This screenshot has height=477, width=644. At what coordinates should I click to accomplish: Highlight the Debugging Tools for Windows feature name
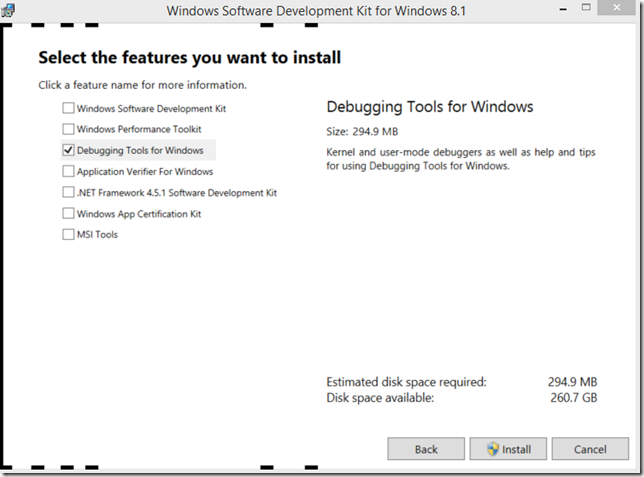tap(140, 150)
